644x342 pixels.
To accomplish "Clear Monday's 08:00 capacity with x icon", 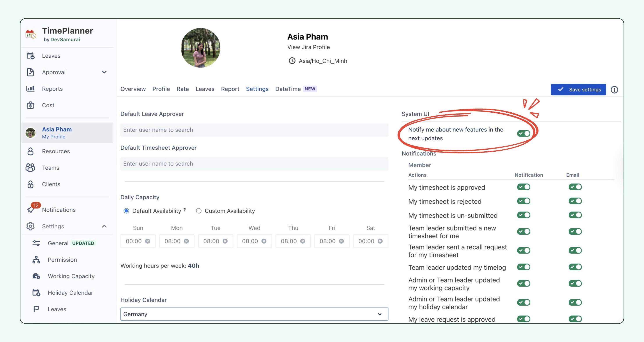I will click(x=186, y=241).
